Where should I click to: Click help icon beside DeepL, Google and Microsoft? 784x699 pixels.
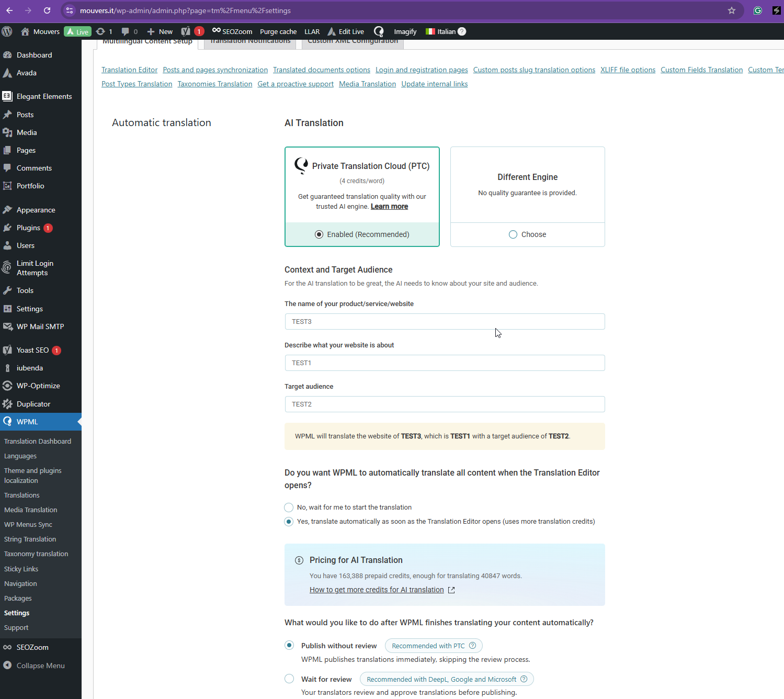(524, 679)
